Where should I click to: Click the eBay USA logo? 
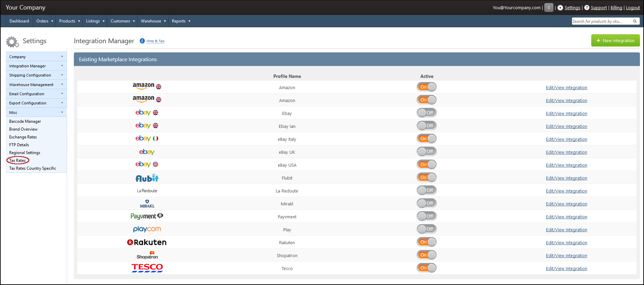pos(147,164)
